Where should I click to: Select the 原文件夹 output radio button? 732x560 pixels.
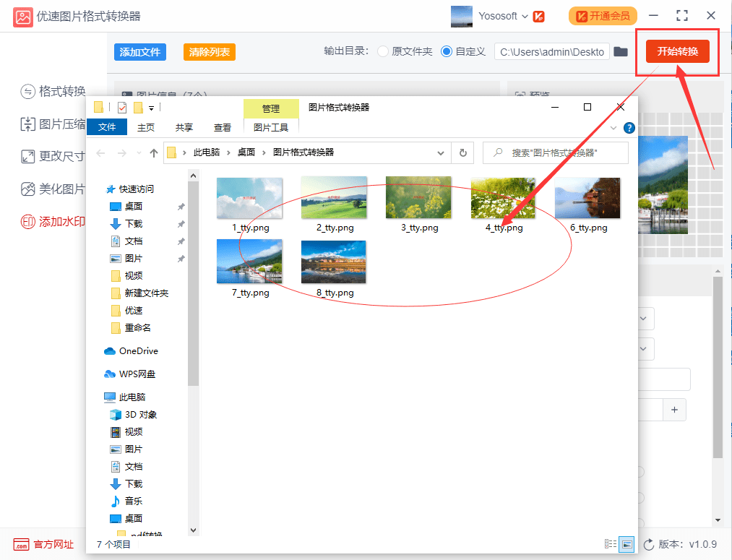click(x=383, y=52)
